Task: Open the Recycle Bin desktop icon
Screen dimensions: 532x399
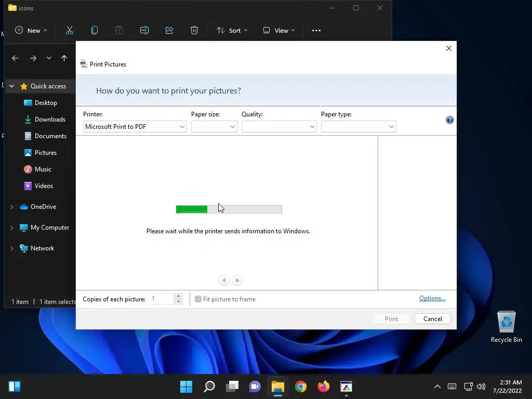Action: 506,327
